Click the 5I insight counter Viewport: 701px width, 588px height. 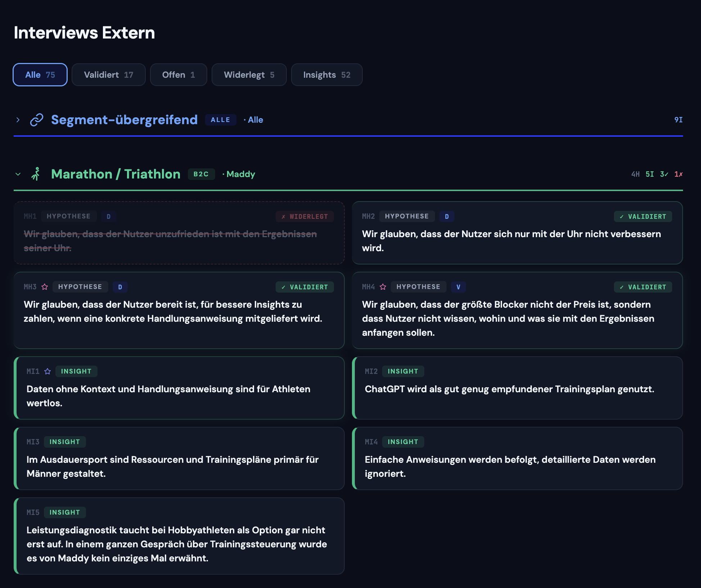(x=650, y=174)
